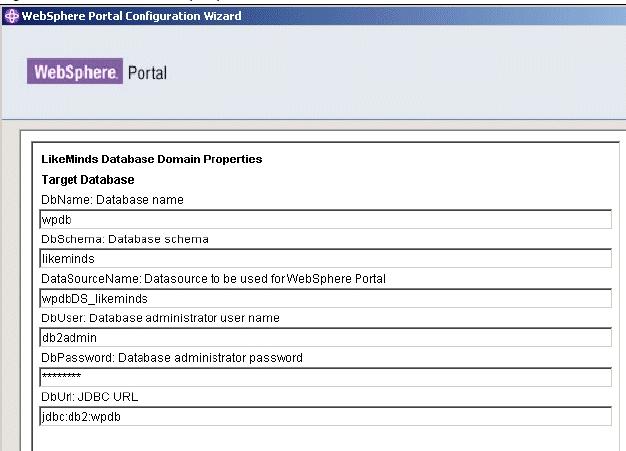Click the 'DbSchema: Database schema' label
This screenshot has width=626, height=451.
(x=125, y=239)
